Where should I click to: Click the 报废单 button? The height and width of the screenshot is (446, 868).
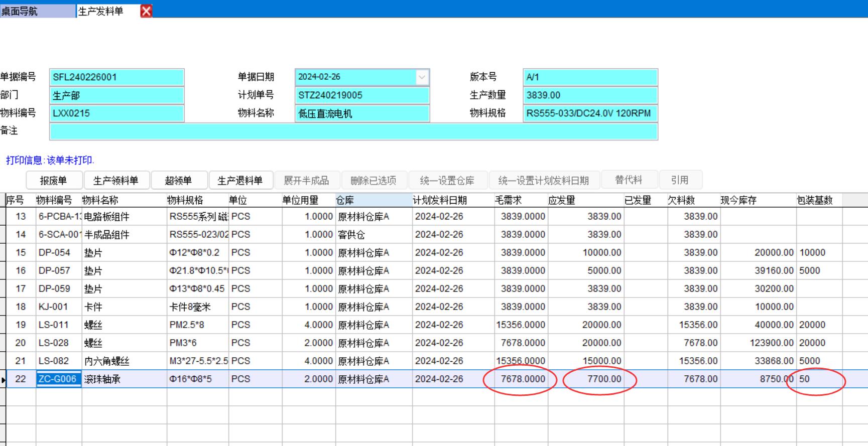pyautogui.click(x=53, y=181)
